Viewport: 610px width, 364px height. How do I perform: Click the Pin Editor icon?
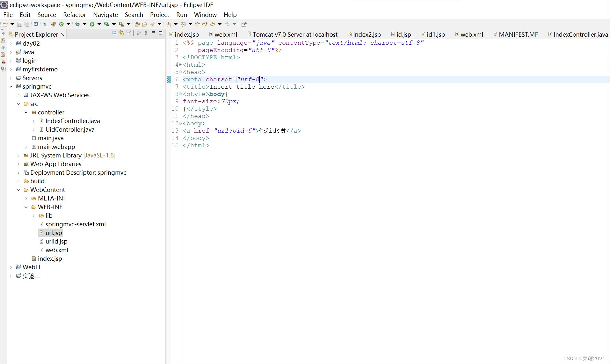[244, 25]
